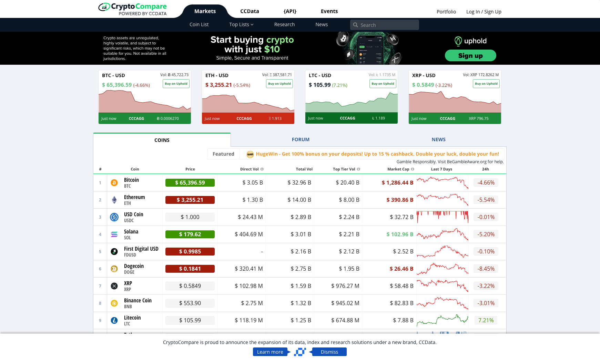Open the Research menu item
This screenshot has width=600, height=364.
(284, 24)
